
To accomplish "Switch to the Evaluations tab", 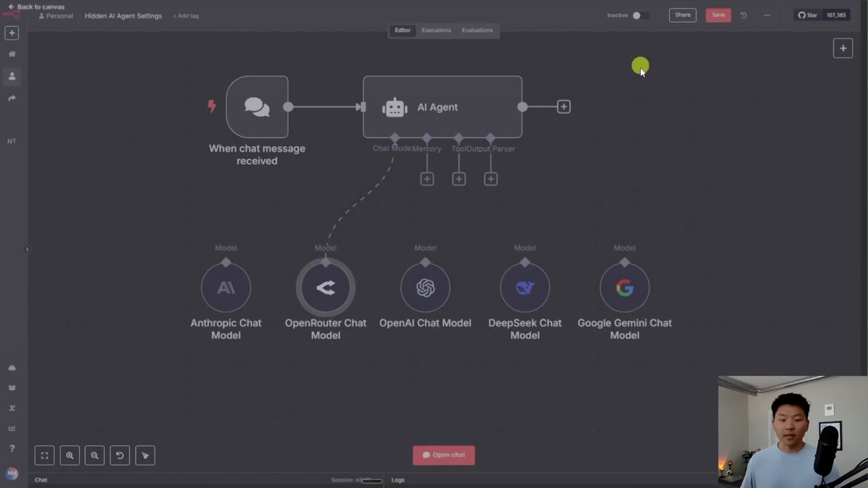I will [x=477, y=30].
